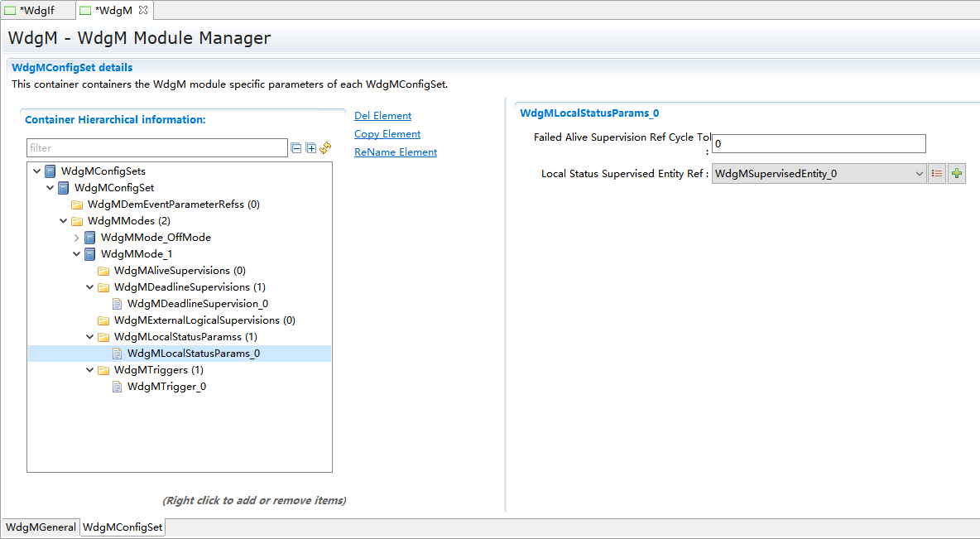This screenshot has width=980, height=539.
Task: Click the WdgMTrigger_0 document icon
Action: click(117, 387)
